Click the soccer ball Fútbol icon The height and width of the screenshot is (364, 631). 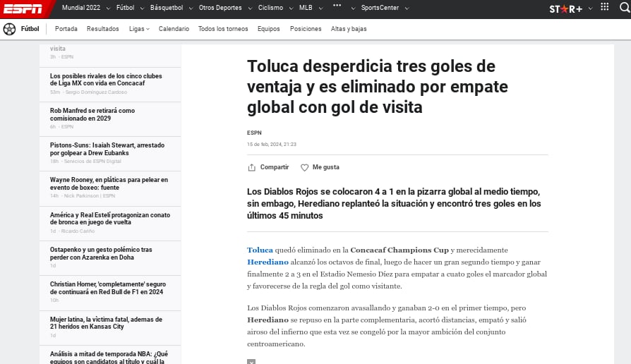[x=9, y=29]
